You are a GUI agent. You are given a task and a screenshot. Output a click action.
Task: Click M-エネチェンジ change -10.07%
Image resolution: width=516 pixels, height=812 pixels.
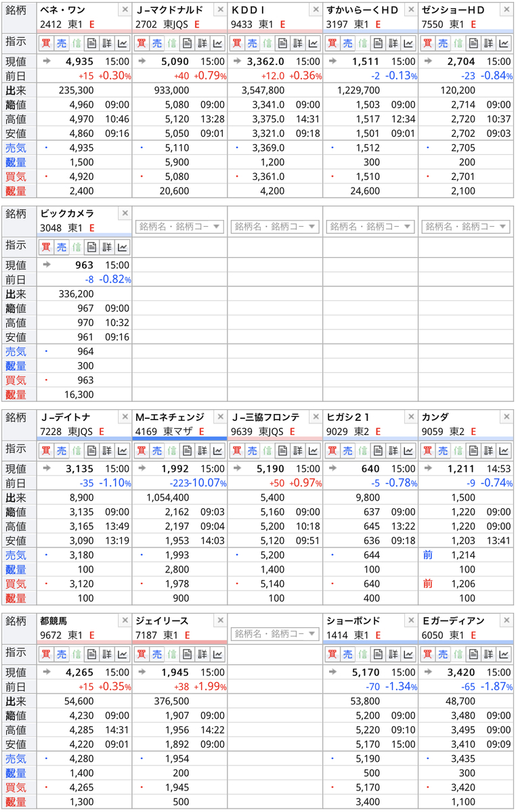point(208,483)
